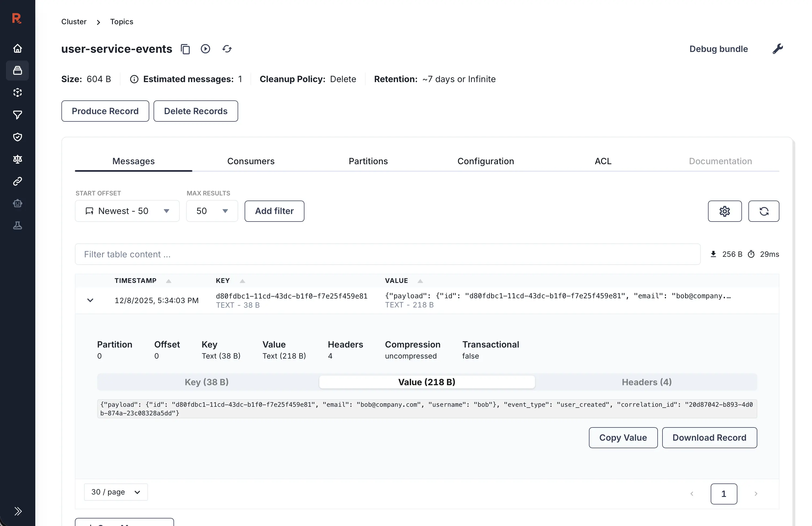Refresh messages using the circular arrows button
The width and height of the screenshot is (812, 526).
[x=764, y=211]
